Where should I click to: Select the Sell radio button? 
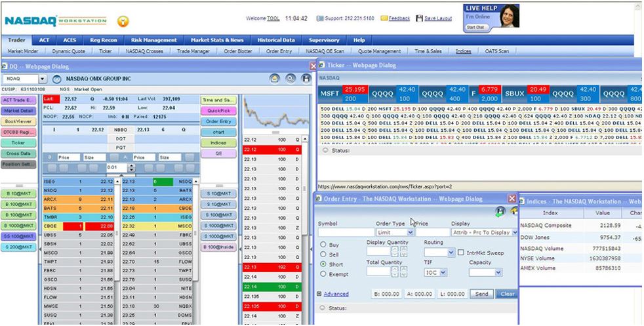pos(323,255)
